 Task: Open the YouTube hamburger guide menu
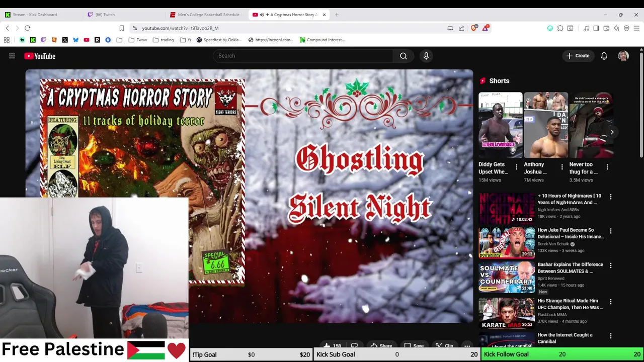12,56
